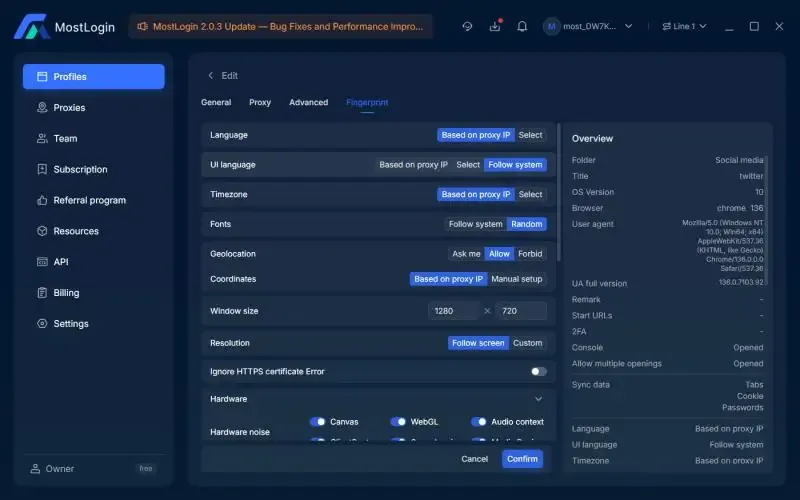Open Referral program in the sidebar

point(94,200)
